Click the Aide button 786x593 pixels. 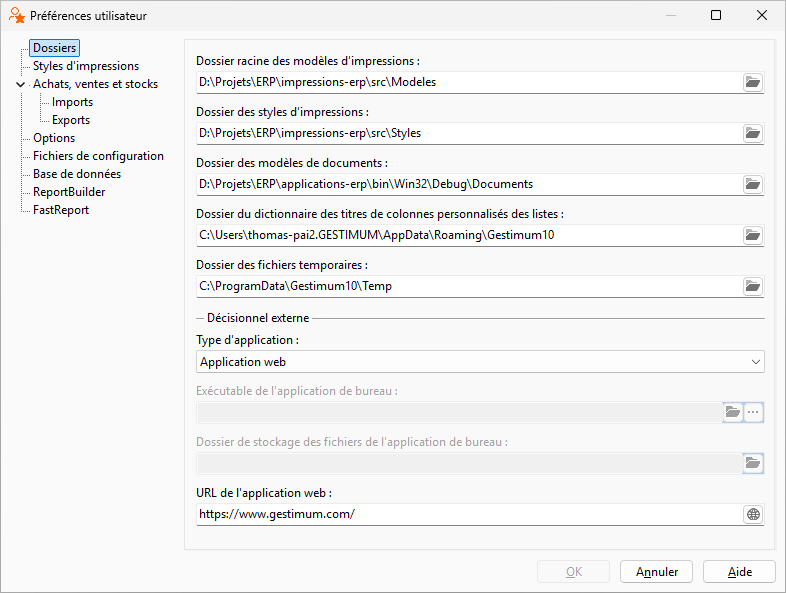pos(739,572)
